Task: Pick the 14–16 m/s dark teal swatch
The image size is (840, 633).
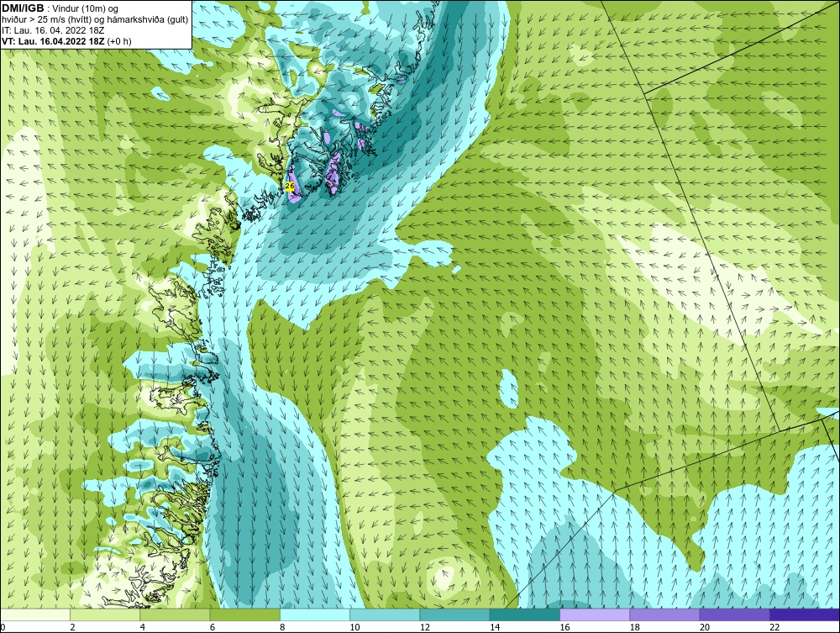Action: pos(525,615)
